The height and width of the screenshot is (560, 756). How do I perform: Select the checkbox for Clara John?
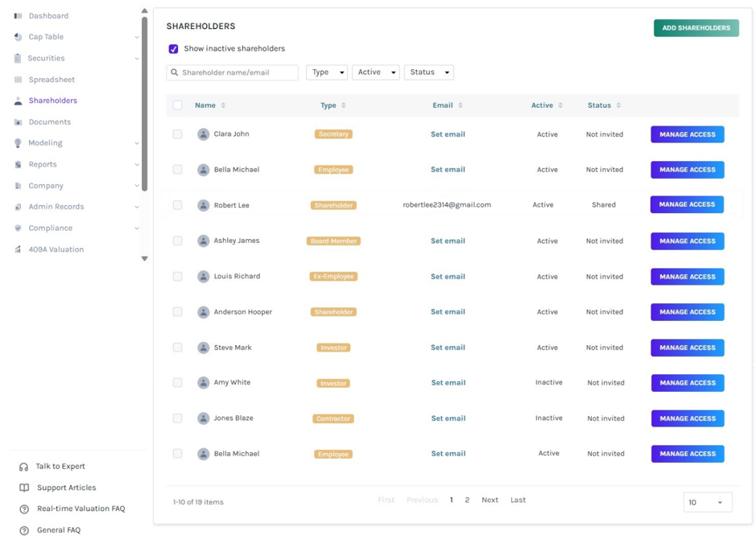pyautogui.click(x=177, y=134)
